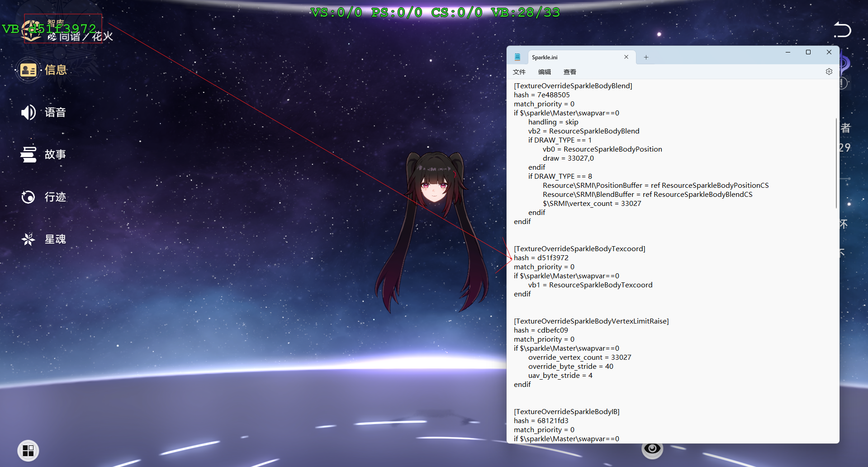Click the '[TextureOverrideSparkleBodyVertexLimitRaise]' header line
The width and height of the screenshot is (868, 467).
pos(591,321)
